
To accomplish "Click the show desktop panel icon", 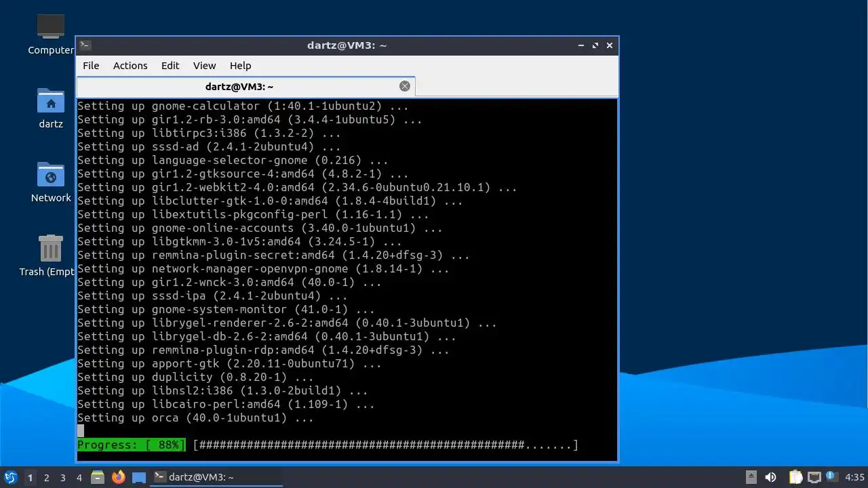I will [x=139, y=477].
